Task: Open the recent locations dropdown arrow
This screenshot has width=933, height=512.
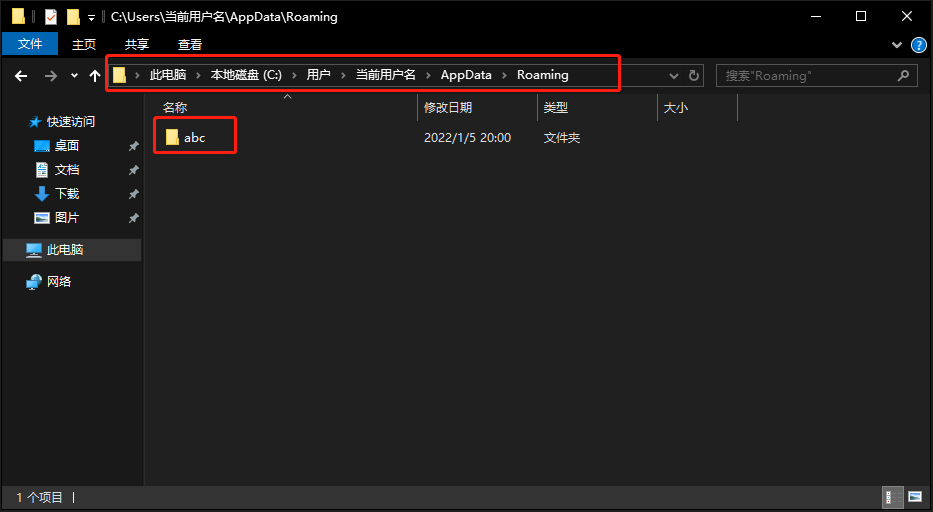Action: click(x=73, y=76)
